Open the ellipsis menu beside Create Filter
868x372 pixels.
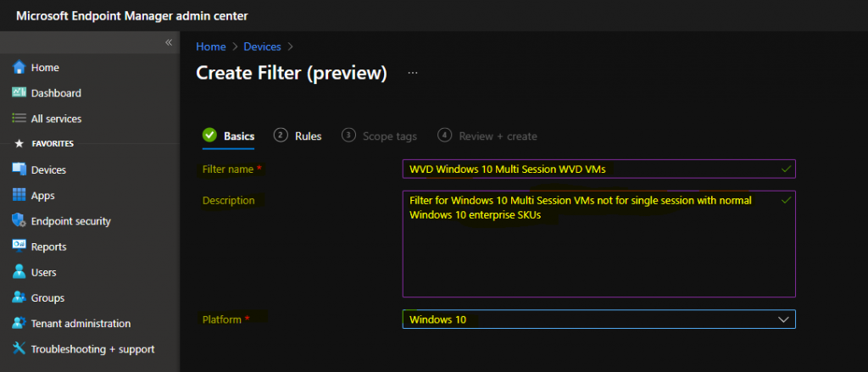click(413, 74)
